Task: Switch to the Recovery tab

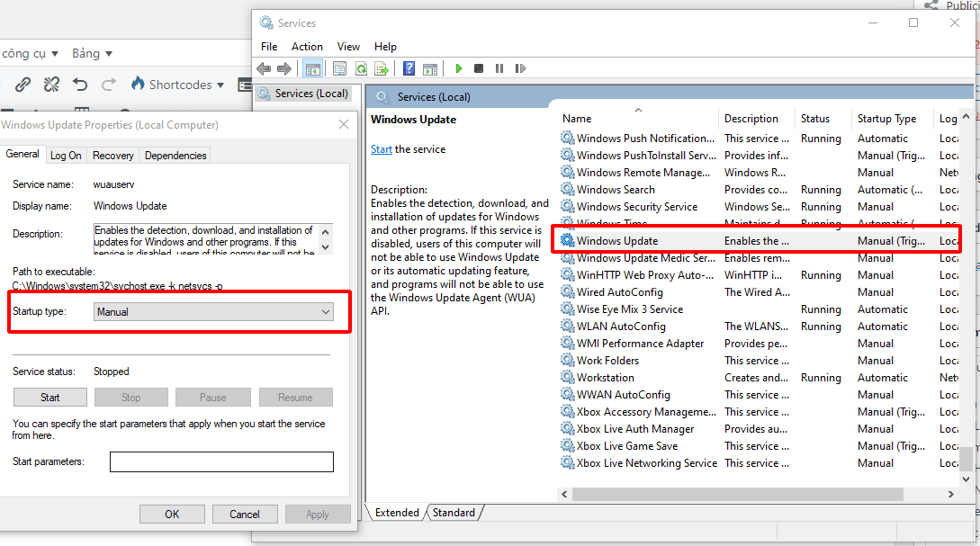Action: point(112,156)
